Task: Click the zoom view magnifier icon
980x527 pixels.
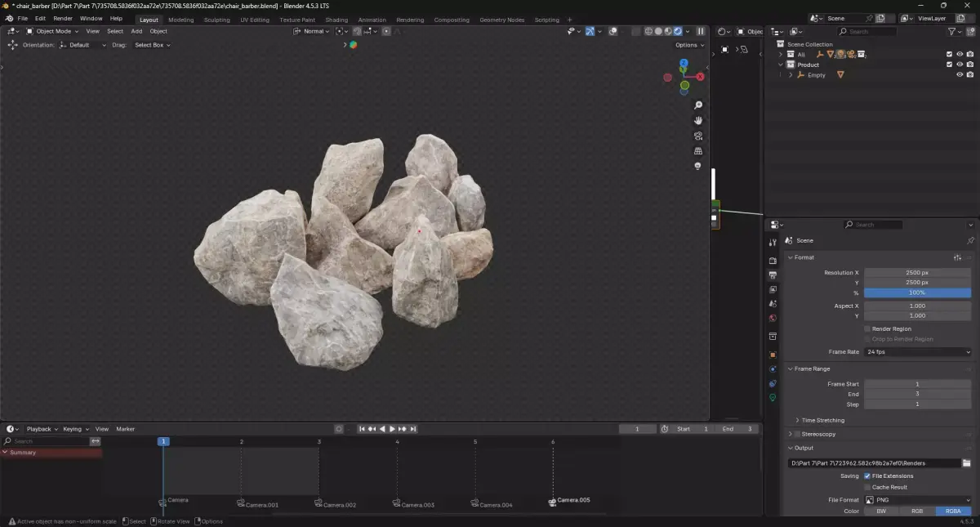Action: coord(698,105)
